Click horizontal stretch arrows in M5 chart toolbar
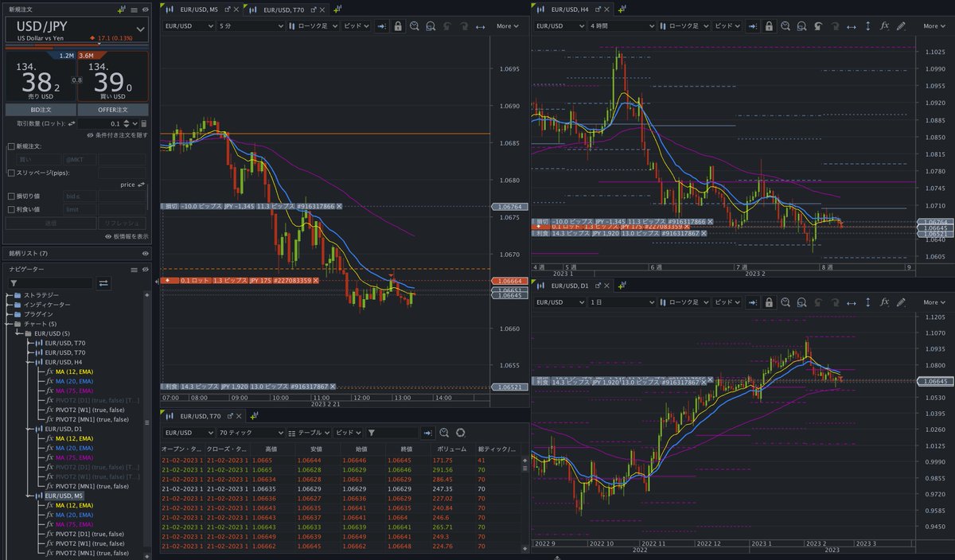This screenshot has height=560, width=955. [x=480, y=26]
